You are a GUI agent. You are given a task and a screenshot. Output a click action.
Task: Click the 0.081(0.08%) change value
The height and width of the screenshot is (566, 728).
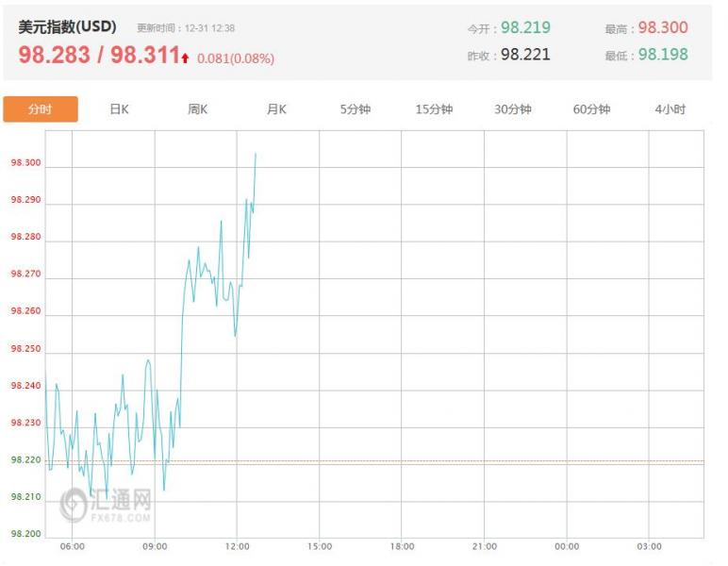236,58
